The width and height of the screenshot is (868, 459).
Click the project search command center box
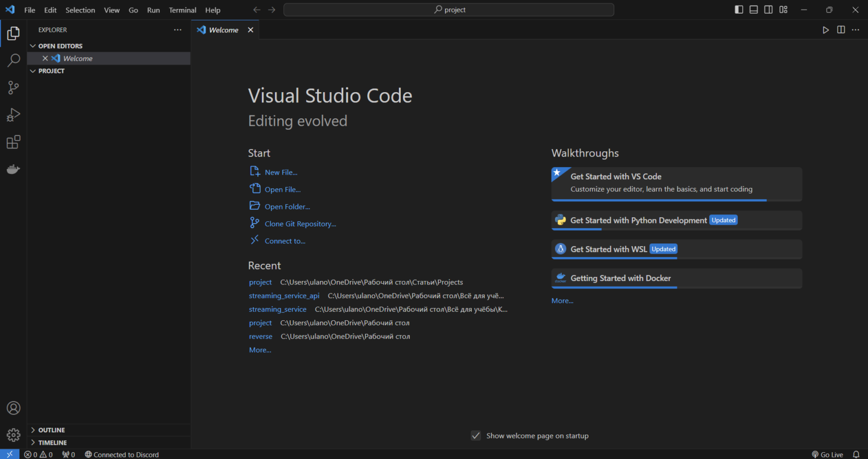point(449,10)
